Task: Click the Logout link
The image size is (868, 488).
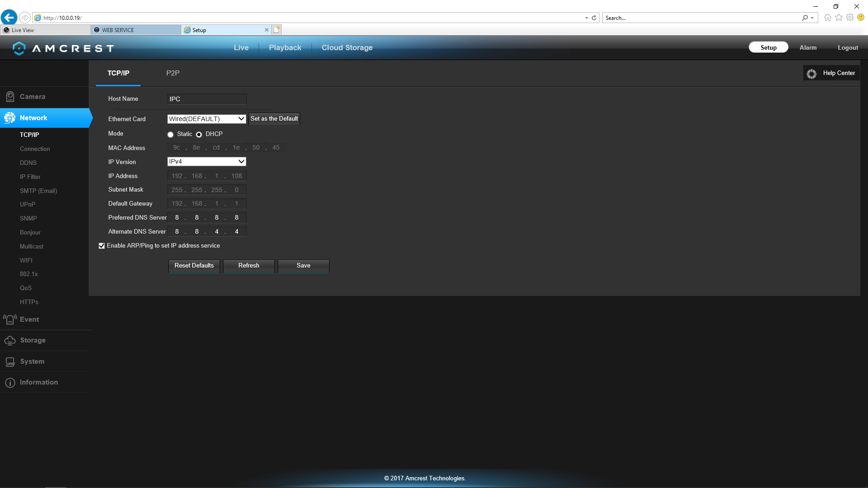Action: coord(848,48)
